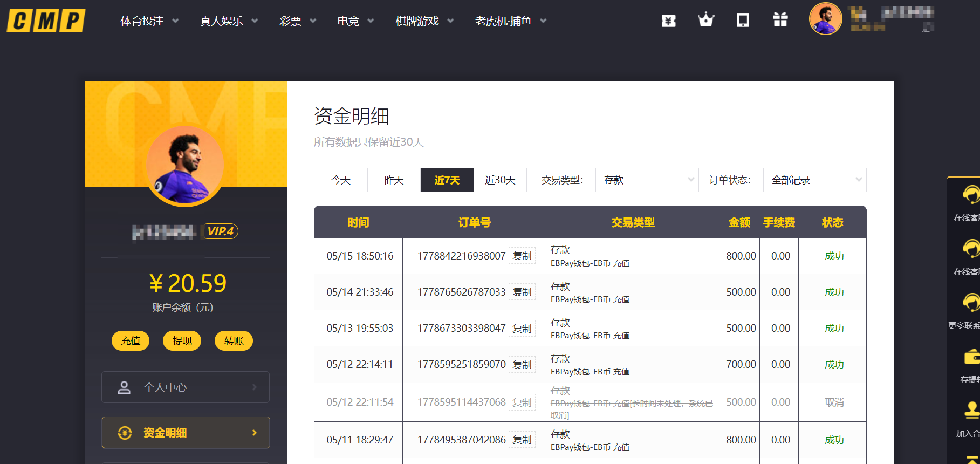Click the 时间 column header

pos(358,222)
